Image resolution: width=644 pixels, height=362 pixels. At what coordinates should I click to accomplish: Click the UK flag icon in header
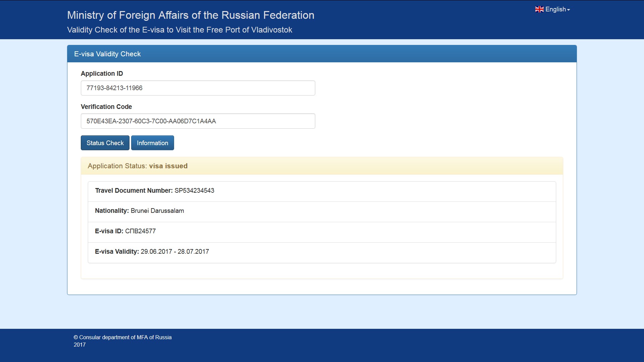point(539,9)
